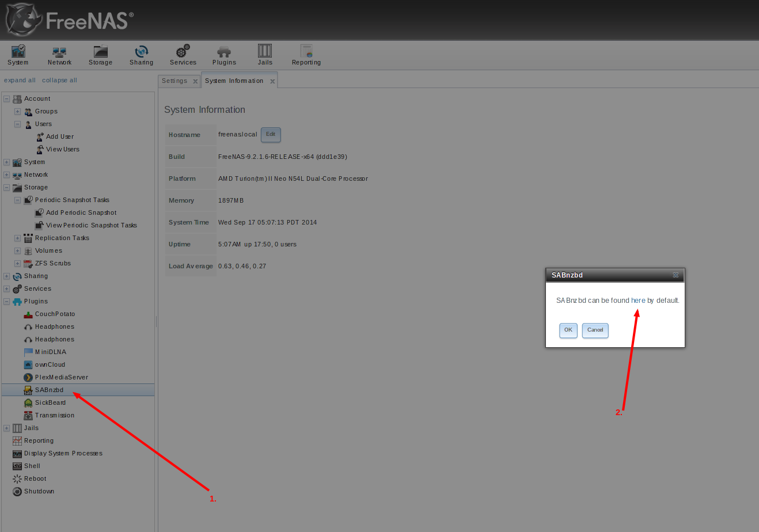The width and height of the screenshot is (759, 532).
Task: Click the Reboot icon in tree
Action: [17, 479]
